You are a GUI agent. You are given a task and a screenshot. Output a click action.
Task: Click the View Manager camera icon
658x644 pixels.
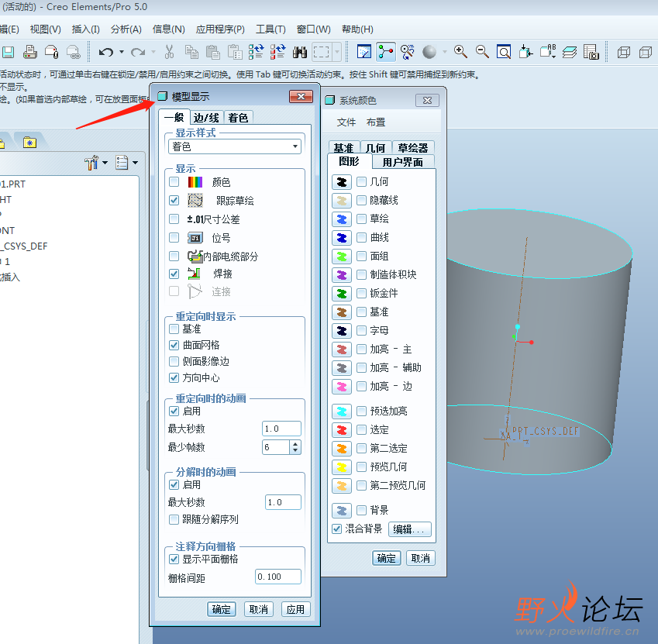point(591,52)
